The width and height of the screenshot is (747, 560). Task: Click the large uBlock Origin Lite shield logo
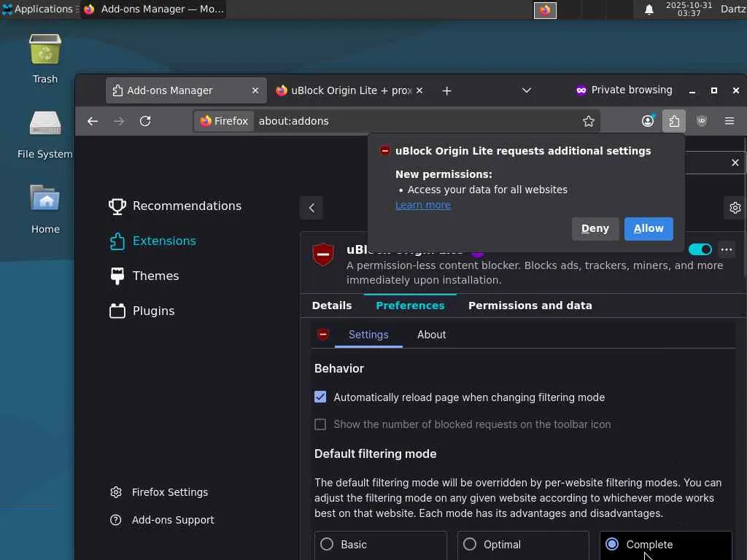pos(323,254)
